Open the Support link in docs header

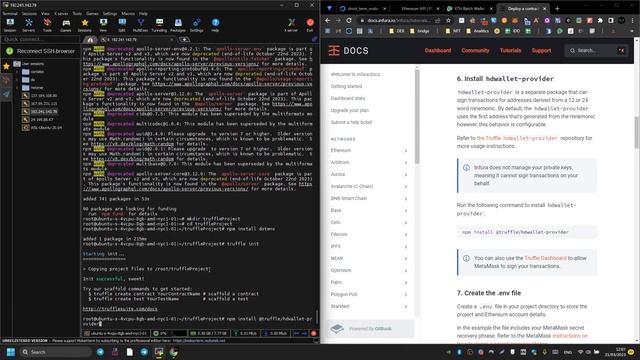tap(541, 51)
